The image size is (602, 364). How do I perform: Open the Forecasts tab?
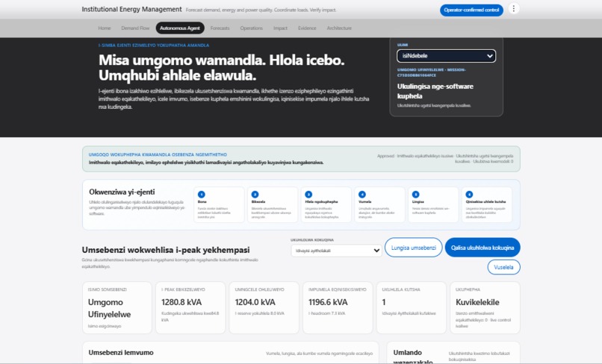tap(220, 28)
